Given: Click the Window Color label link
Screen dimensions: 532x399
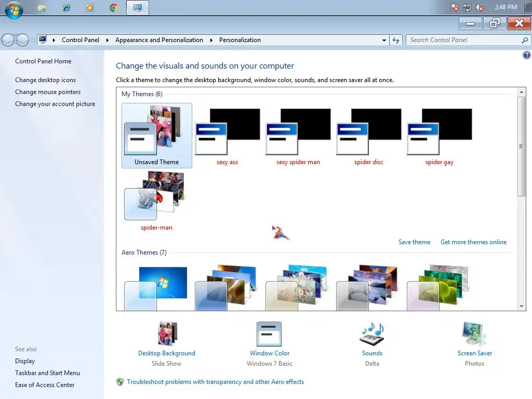Looking at the screenshot, I should [270, 353].
